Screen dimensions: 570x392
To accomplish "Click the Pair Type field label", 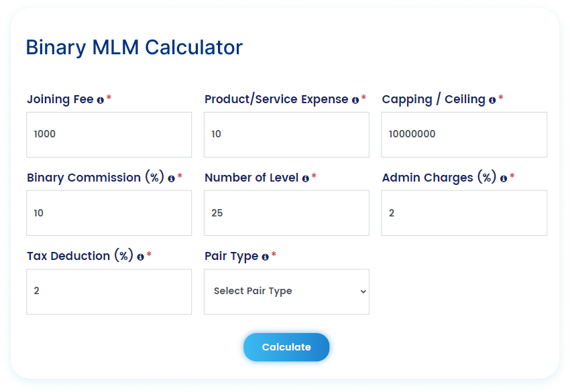I will 231,256.
